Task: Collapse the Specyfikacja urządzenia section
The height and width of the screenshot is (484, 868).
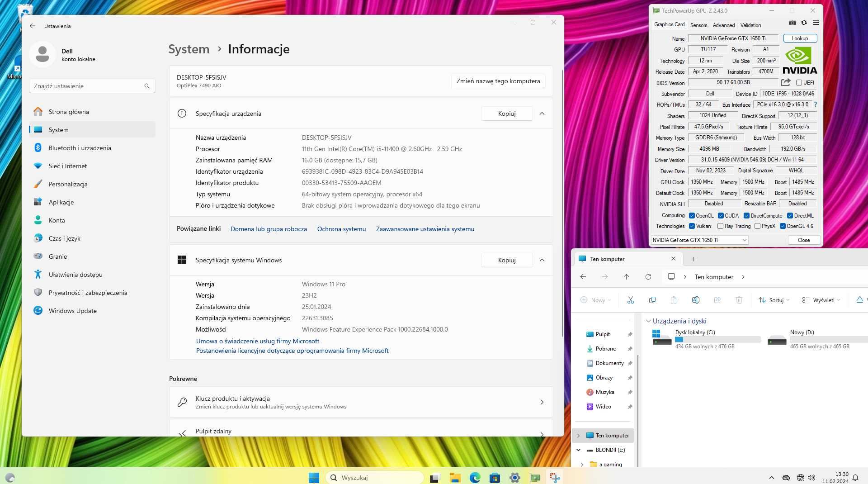Action: [542, 114]
